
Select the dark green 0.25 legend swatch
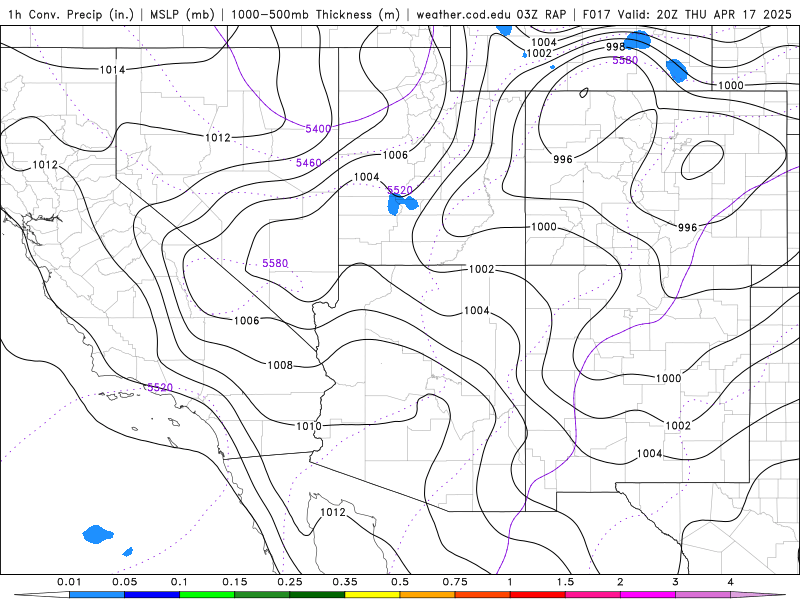[317, 595]
